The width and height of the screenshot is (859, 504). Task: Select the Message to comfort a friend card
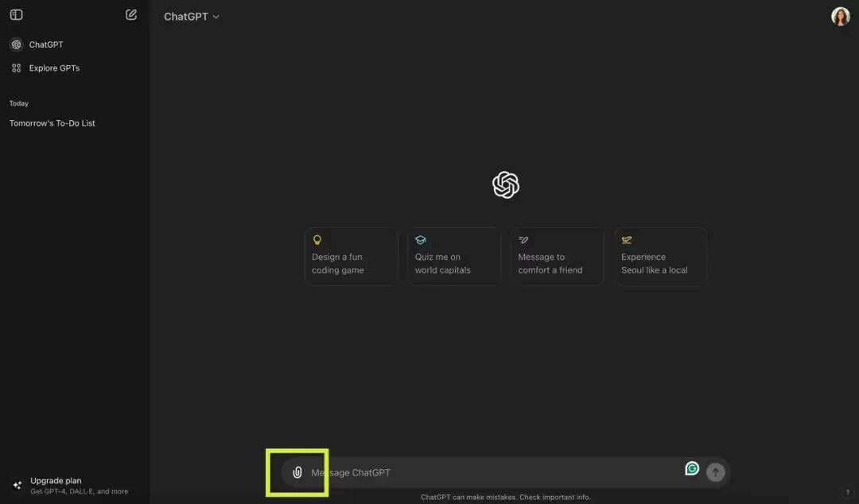coord(557,257)
